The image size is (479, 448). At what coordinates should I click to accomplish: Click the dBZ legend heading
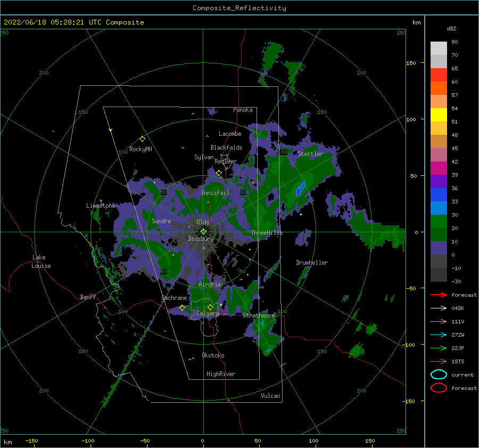click(x=451, y=29)
